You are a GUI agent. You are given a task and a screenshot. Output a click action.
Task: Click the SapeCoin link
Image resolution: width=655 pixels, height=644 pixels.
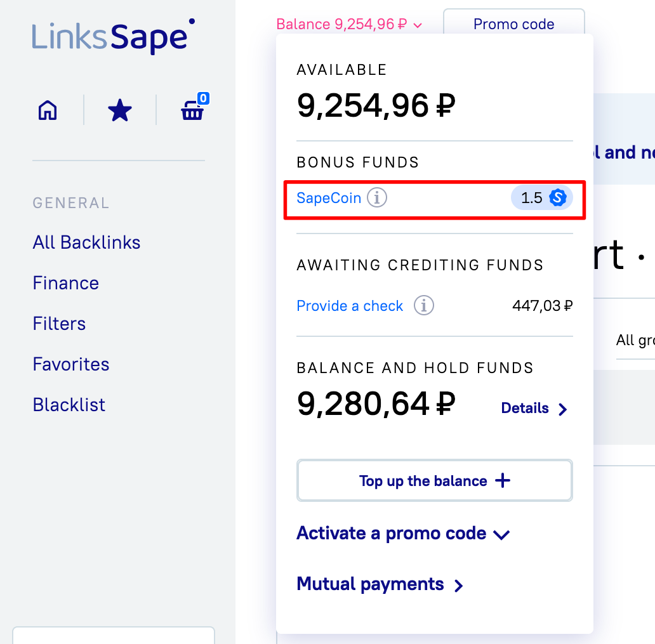[x=329, y=197]
